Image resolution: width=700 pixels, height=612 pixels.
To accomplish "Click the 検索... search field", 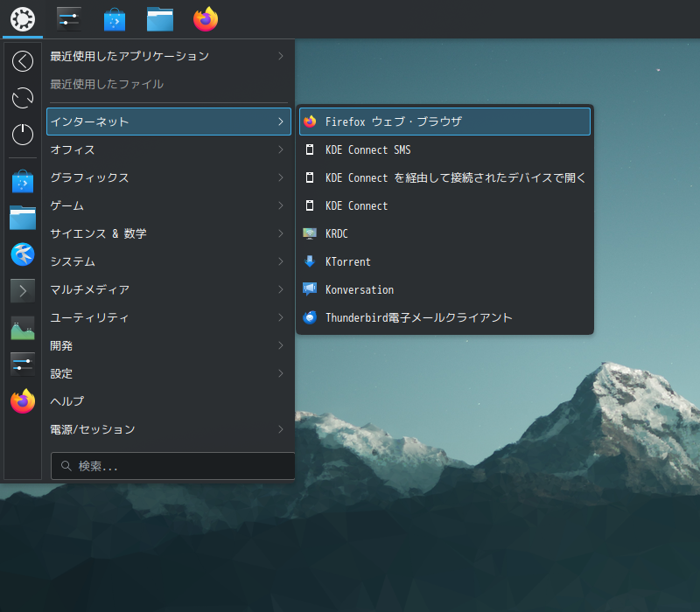I will [172, 466].
